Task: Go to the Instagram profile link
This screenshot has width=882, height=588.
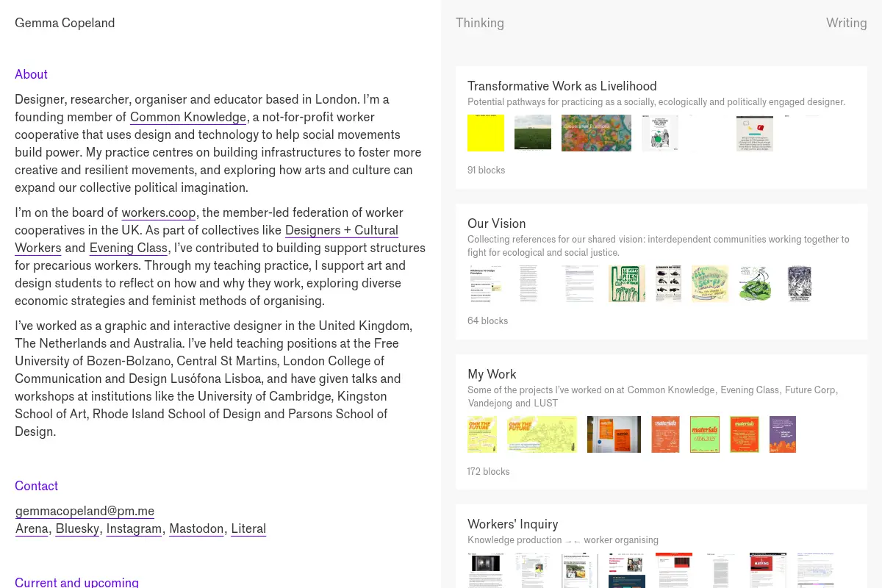Action: [134, 528]
